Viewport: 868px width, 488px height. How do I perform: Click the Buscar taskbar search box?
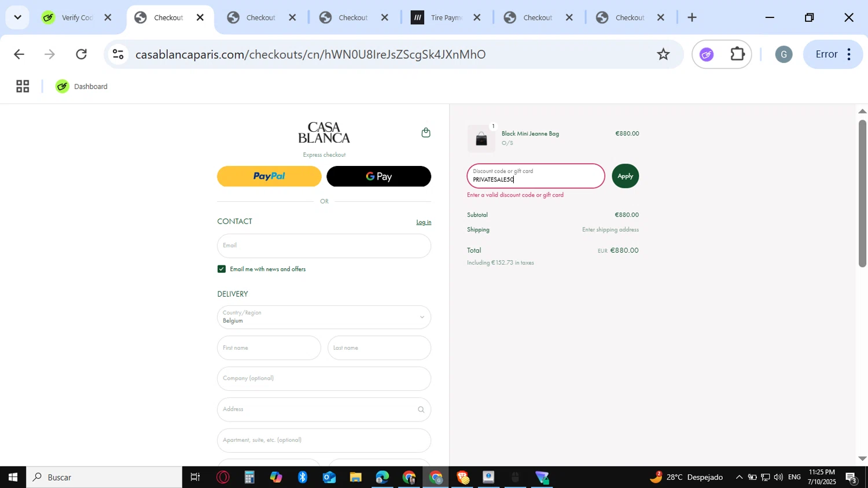point(104,477)
